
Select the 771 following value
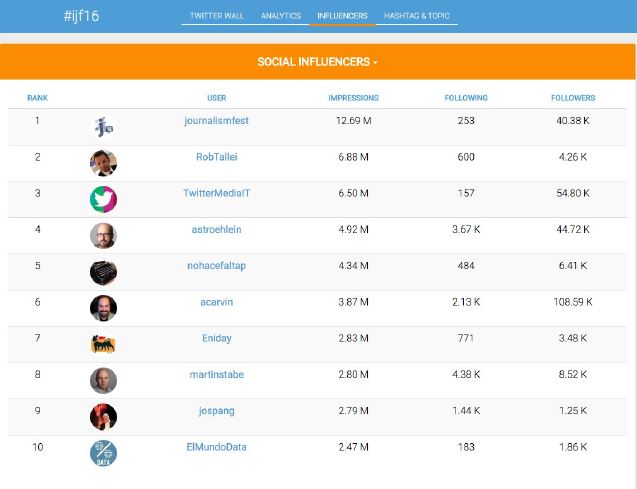[466, 338]
